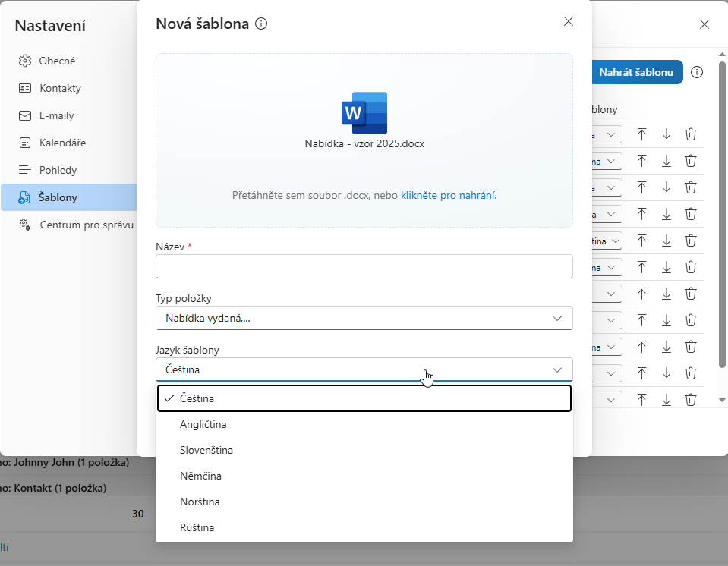Click the info icon beside Nahrát šablonu

click(697, 73)
